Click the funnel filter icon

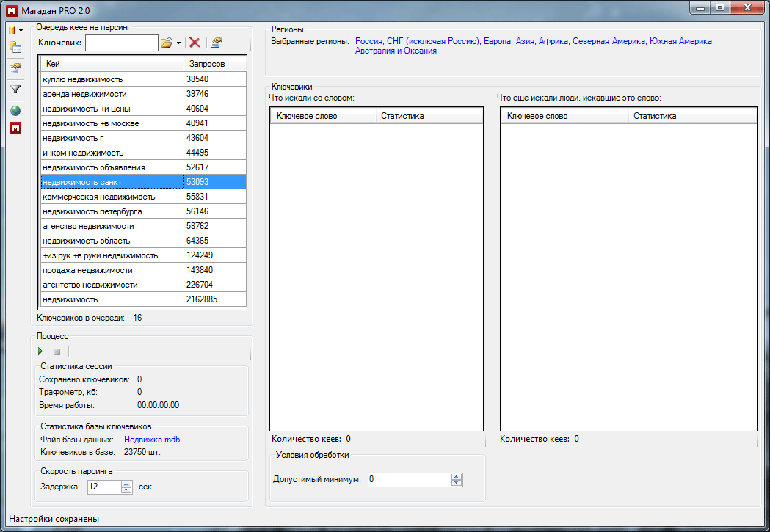(x=15, y=90)
